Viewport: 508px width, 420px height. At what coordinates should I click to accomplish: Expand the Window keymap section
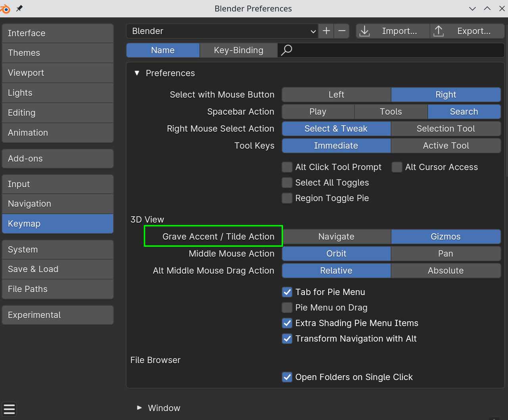tap(139, 408)
